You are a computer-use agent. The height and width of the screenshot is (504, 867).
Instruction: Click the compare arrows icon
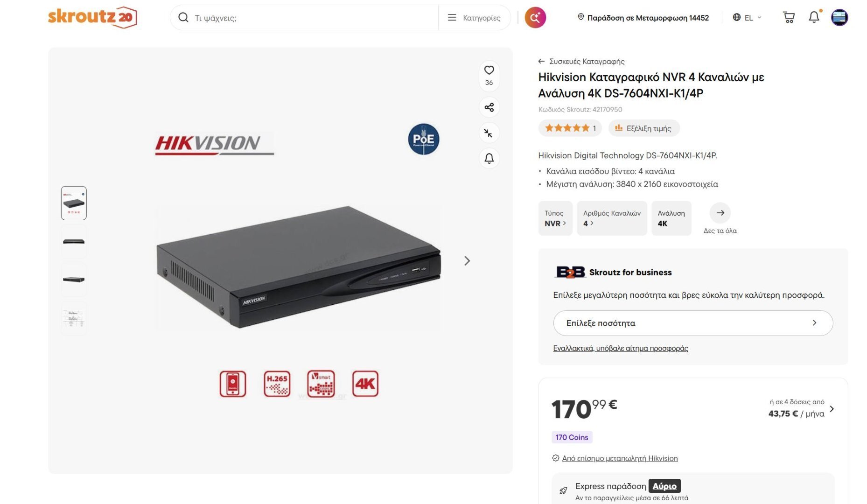point(489,133)
